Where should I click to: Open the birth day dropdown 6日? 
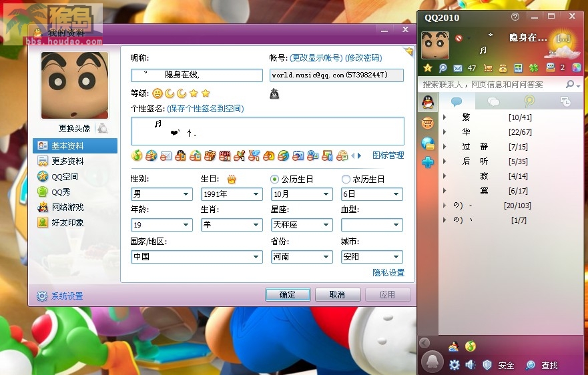point(372,194)
